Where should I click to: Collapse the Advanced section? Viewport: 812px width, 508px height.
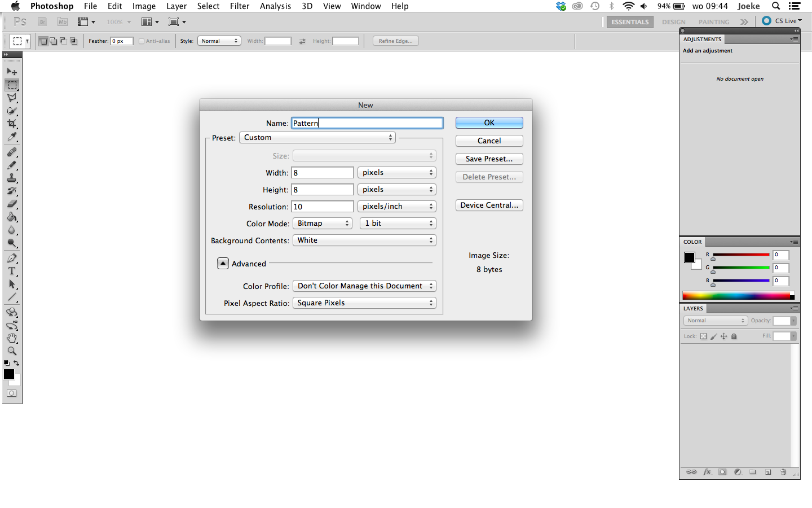223,264
